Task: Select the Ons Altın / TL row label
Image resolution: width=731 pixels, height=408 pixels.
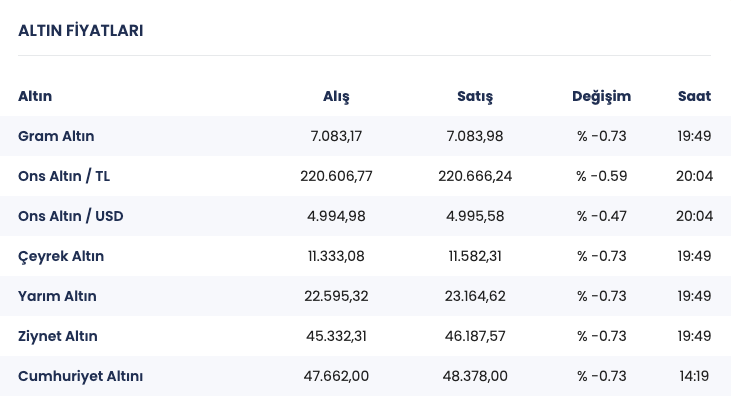Action: tap(64, 176)
